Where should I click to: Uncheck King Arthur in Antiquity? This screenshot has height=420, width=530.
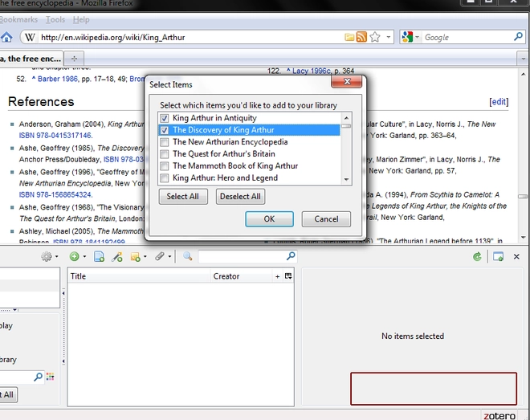[x=165, y=118]
